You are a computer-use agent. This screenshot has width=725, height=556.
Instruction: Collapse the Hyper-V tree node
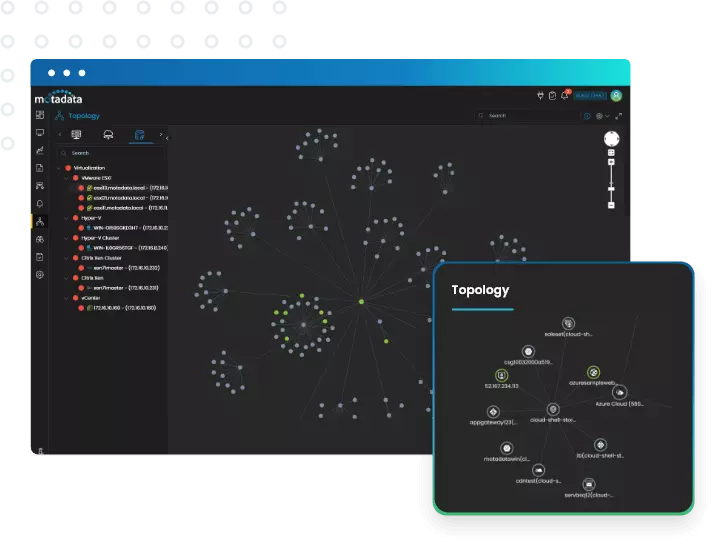[67, 218]
